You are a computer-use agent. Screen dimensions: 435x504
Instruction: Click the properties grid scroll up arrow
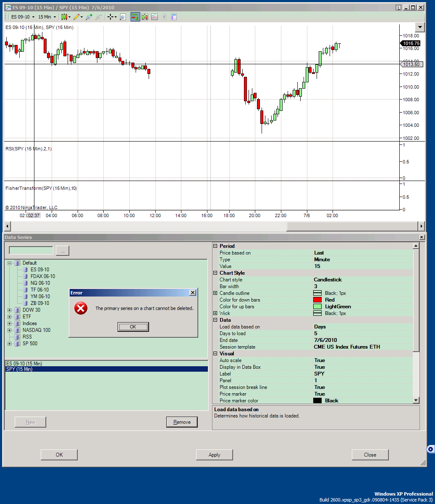pos(416,246)
